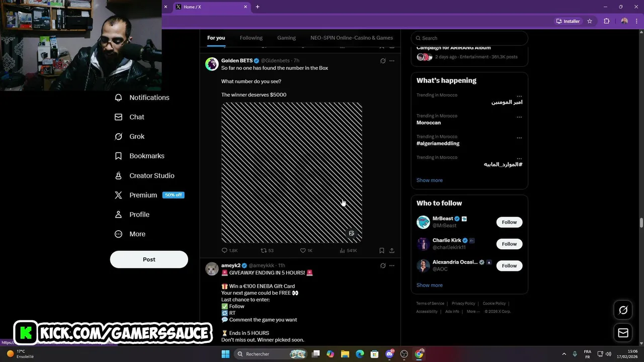Click Installer app button in address bar
Screen dimensions: 644x362
(x=568, y=21)
